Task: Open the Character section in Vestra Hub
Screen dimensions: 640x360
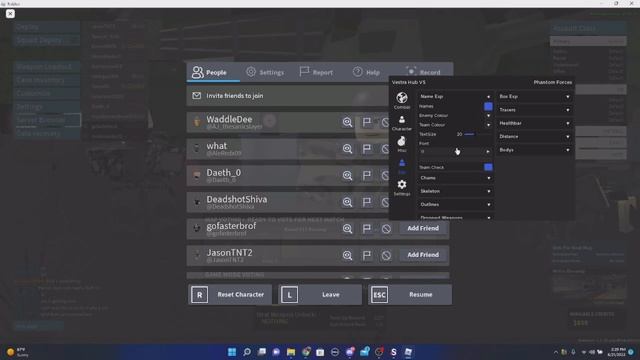Action: [402, 122]
